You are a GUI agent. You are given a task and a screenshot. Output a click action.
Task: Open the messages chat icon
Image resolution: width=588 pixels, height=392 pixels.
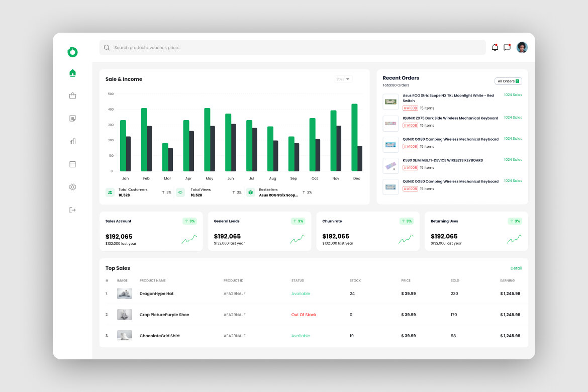tap(507, 47)
